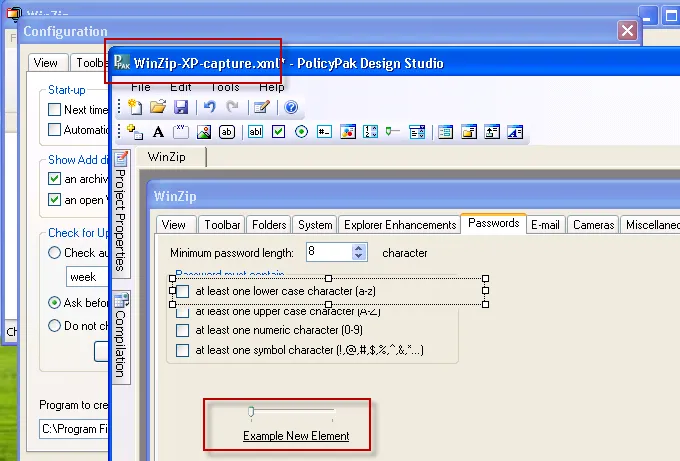Select the list view dialog tool icon

click(445, 132)
